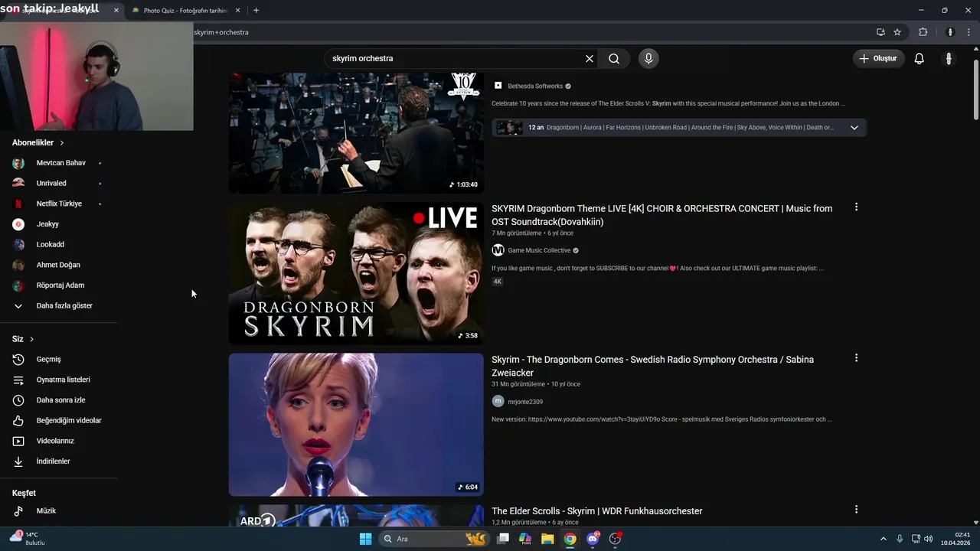The image size is (980, 551).
Task: Show hidden system tray icons
Action: coord(883,539)
